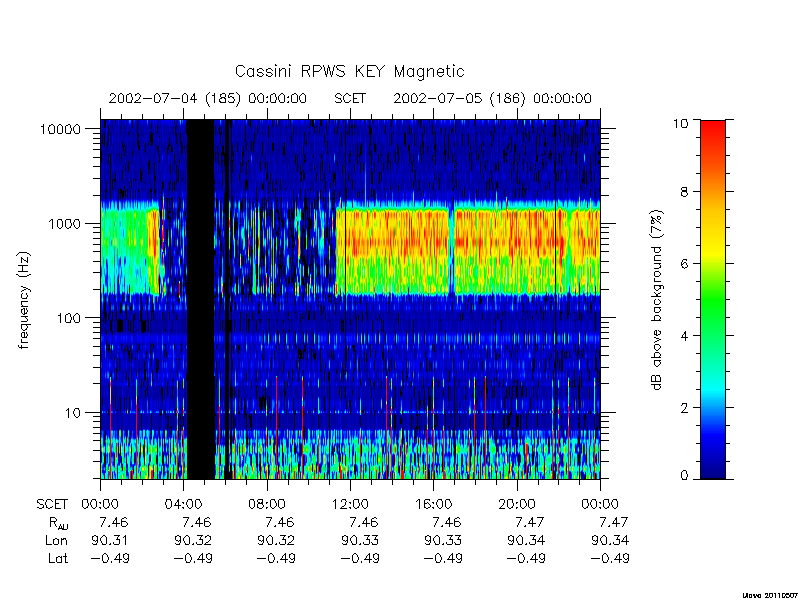
Task: Click the wide black data gap in the spectrogram
Action: pos(201,299)
